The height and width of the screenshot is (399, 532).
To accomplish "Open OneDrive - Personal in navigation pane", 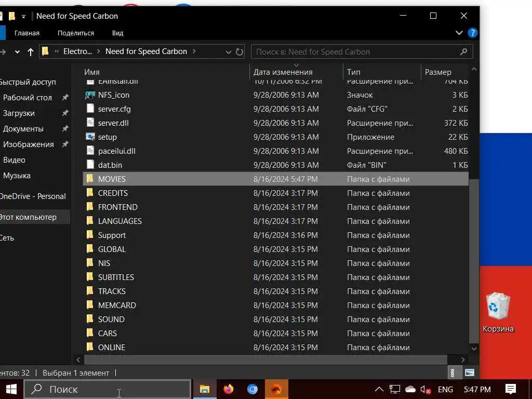I will click(x=33, y=196).
